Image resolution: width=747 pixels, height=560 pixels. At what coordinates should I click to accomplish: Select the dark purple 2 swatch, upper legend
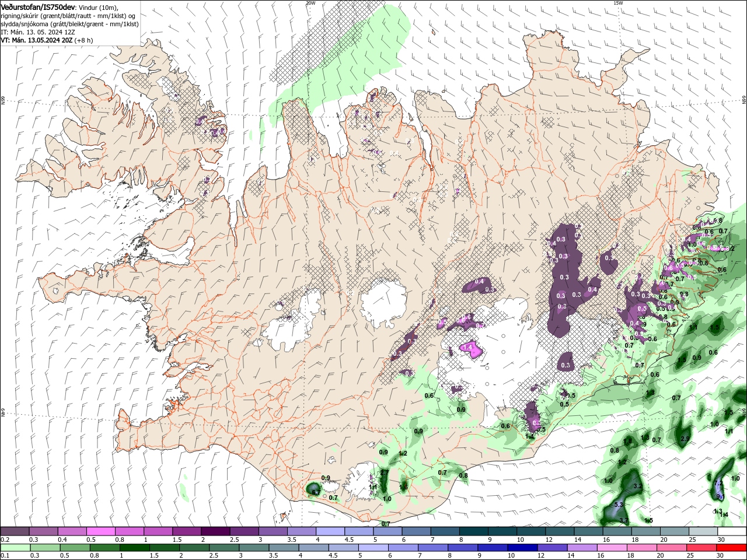(x=215, y=531)
